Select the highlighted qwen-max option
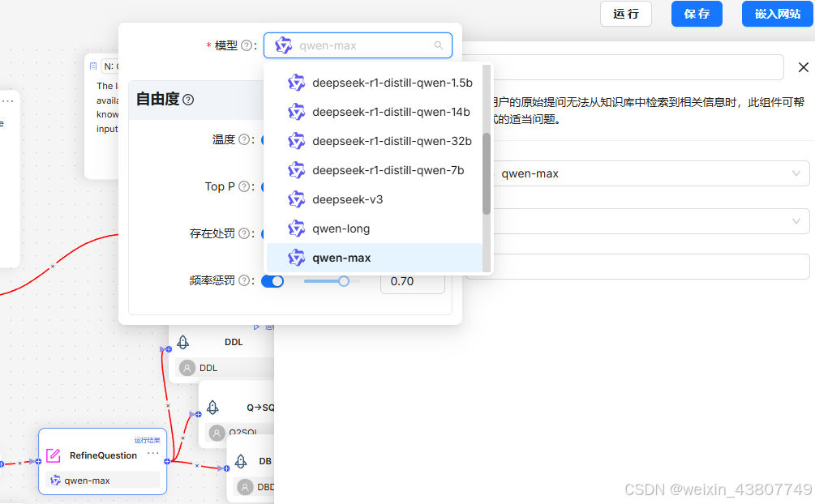This screenshot has width=815, height=504. point(374,258)
